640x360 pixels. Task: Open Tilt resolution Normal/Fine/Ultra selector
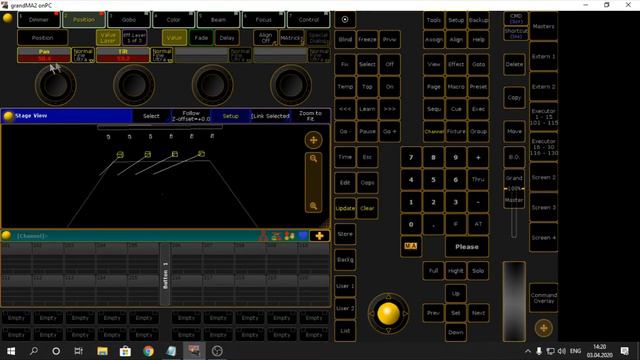click(162, 55)
